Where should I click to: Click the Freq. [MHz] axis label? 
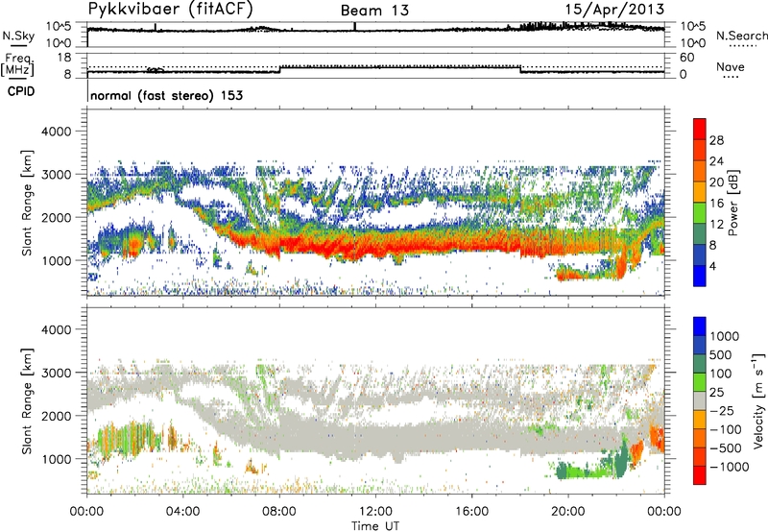[18, 64]
